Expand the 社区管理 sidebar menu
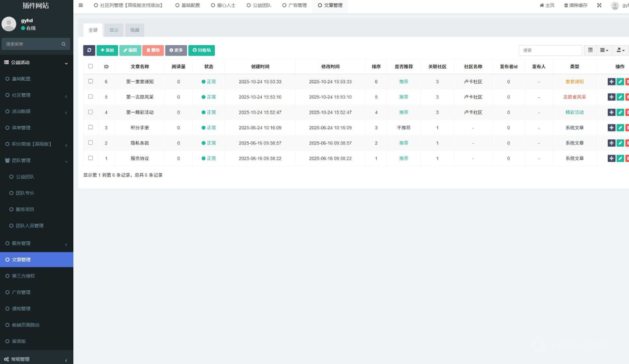The height and width of the screenshot is (364, 629). 36,95
